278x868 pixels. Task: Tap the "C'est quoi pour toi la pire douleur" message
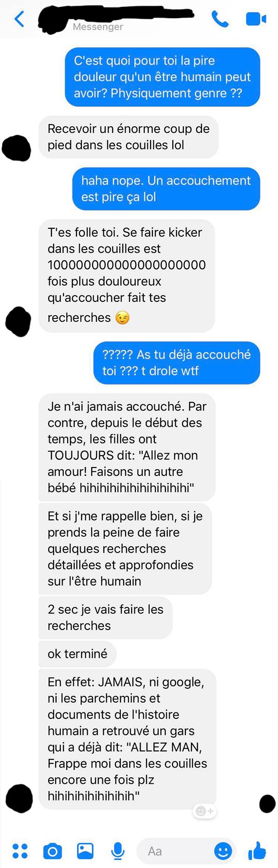(162, 77)
